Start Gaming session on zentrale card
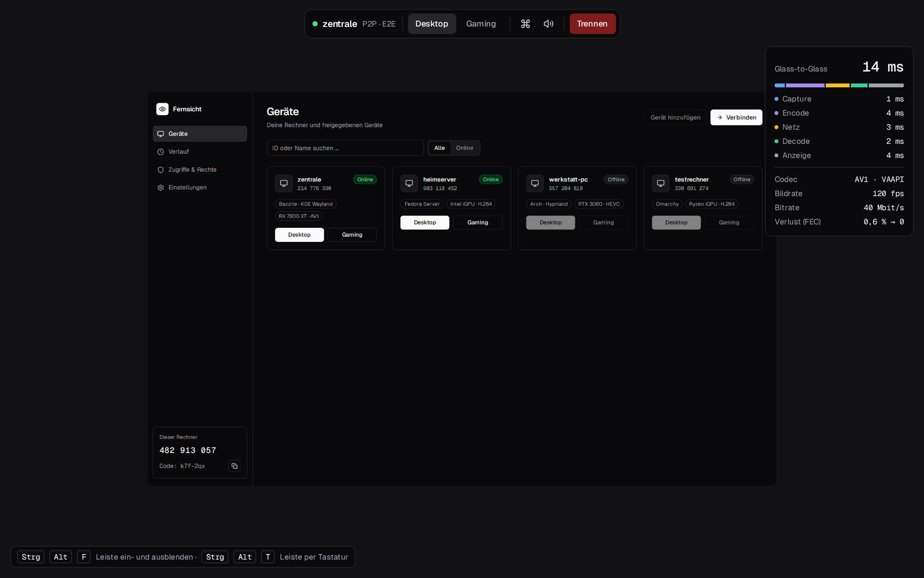The height and width of the screenshot is (578, 924). pos(352,235)
